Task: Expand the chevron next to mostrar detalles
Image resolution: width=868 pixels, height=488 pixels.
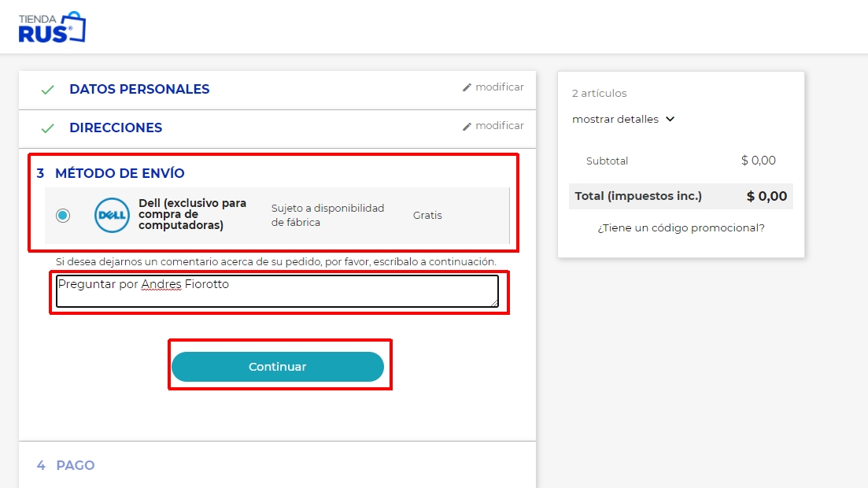Action: pos(670,120)
